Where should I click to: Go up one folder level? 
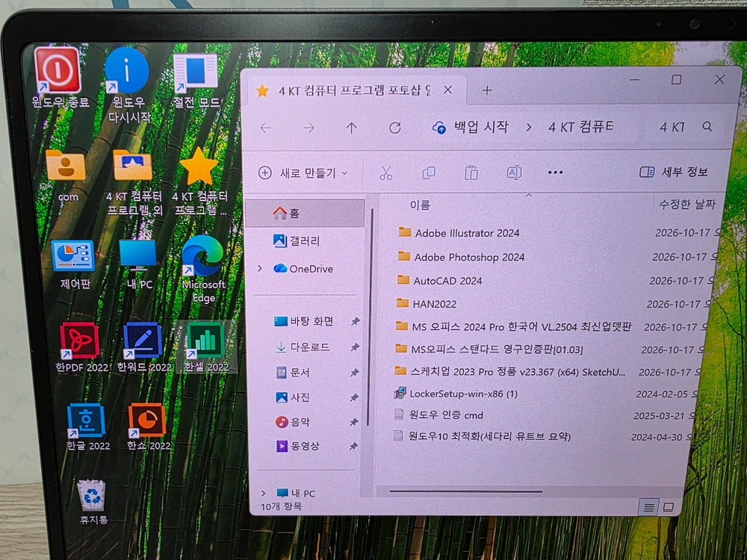coord(352,128)
